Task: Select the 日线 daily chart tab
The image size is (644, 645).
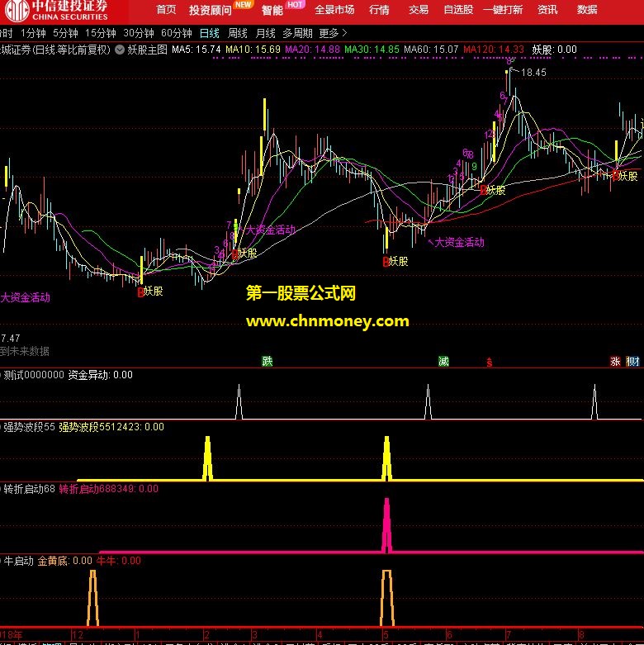Action: [x=210, y=33]
